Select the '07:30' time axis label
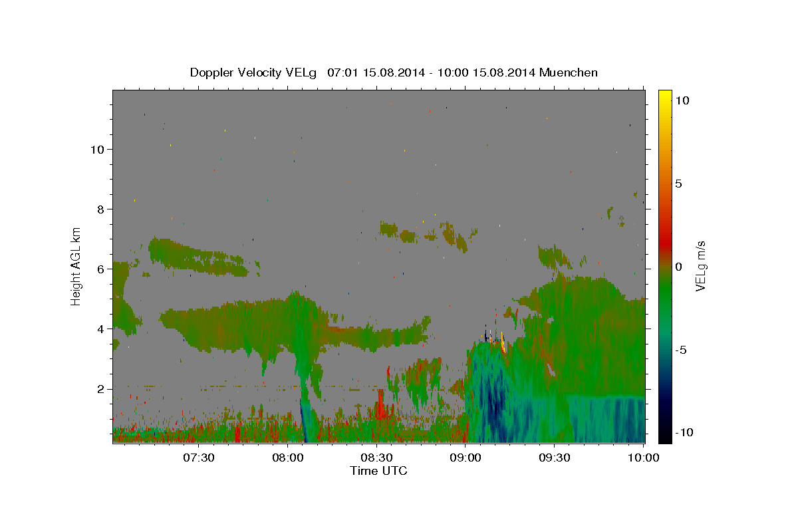The width and height of the screenshot is (798, 532). 198,458
